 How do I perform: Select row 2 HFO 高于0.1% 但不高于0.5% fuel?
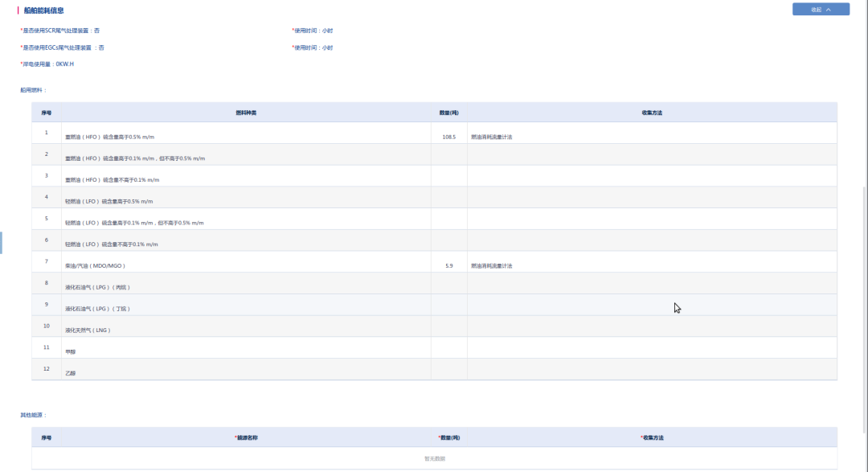pyautogui.click(x=135, y=158)
